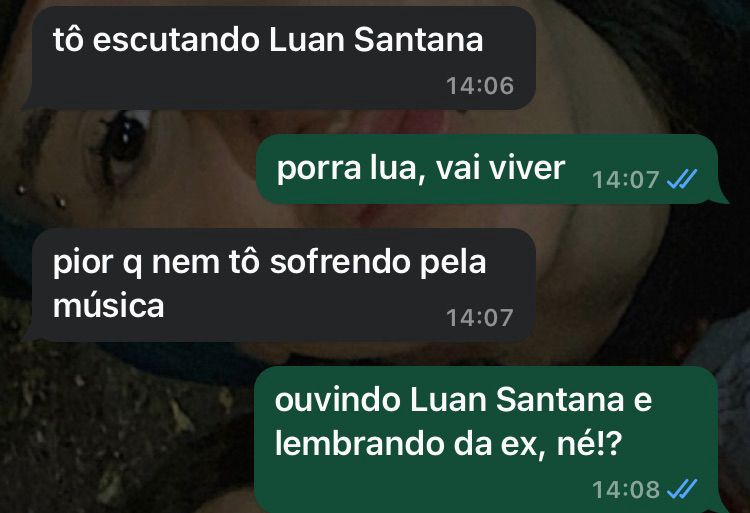Tap the tail of the 'pior q nem' bubble
The width and height of the screenshot is (750, 513).
click(x=28, y=334)
